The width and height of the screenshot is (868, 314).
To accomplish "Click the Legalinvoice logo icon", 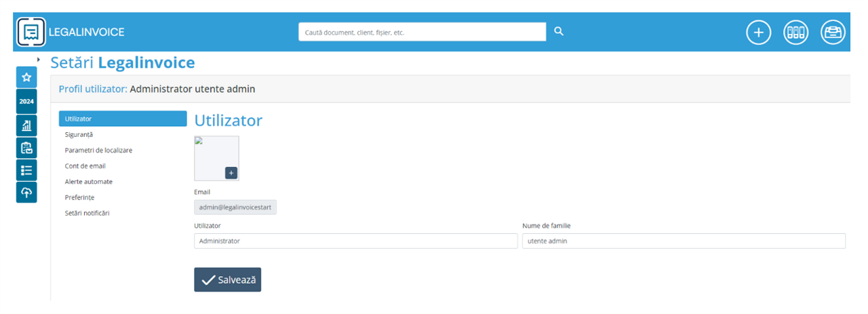I will (x=31, y=32).
